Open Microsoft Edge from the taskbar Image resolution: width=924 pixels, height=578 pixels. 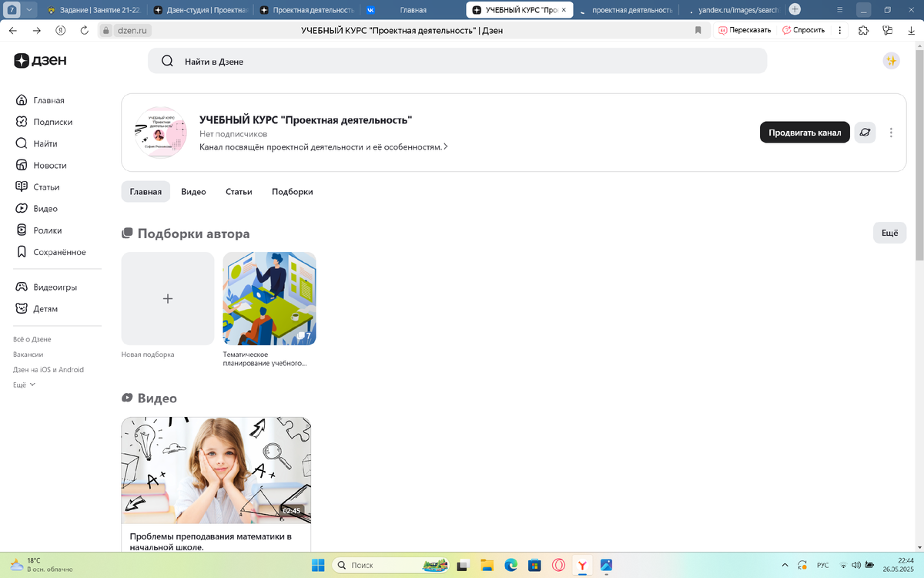[x=511, y=565]
